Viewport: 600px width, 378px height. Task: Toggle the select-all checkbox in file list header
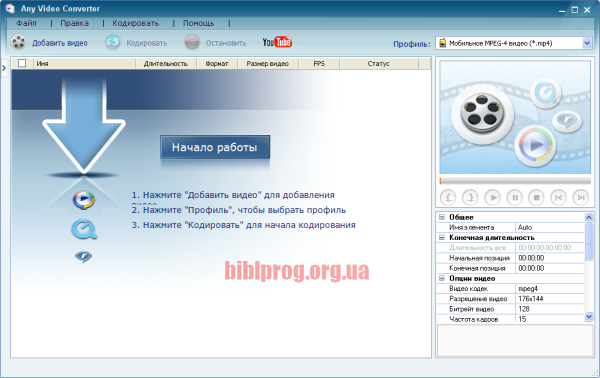click(x=22, y=63)
